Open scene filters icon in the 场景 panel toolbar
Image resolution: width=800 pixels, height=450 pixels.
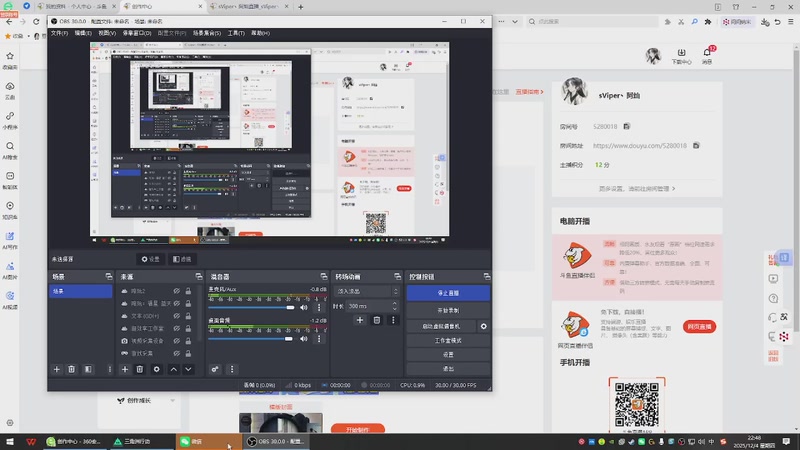click(x=88, y=369)
